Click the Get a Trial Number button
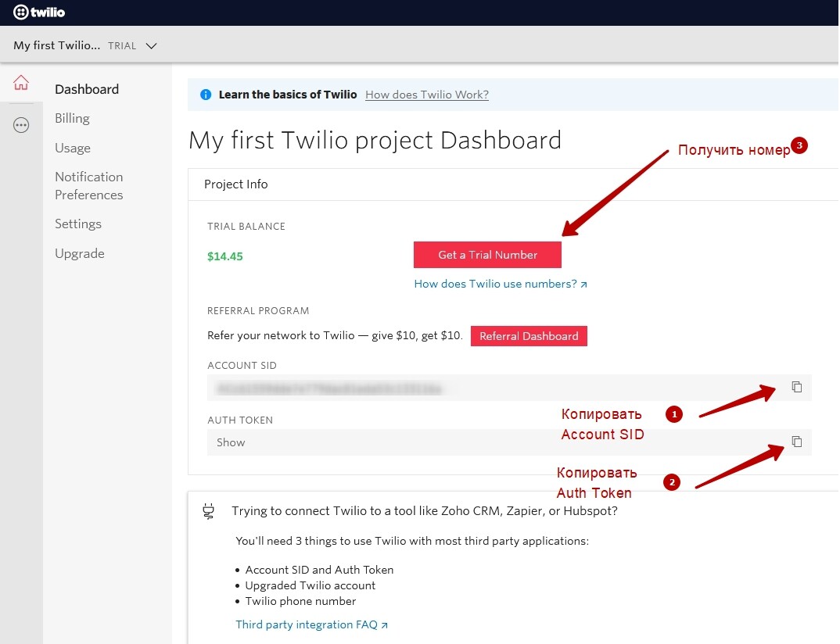The width and height of the screenshot is (840, 644). (487, 255)
